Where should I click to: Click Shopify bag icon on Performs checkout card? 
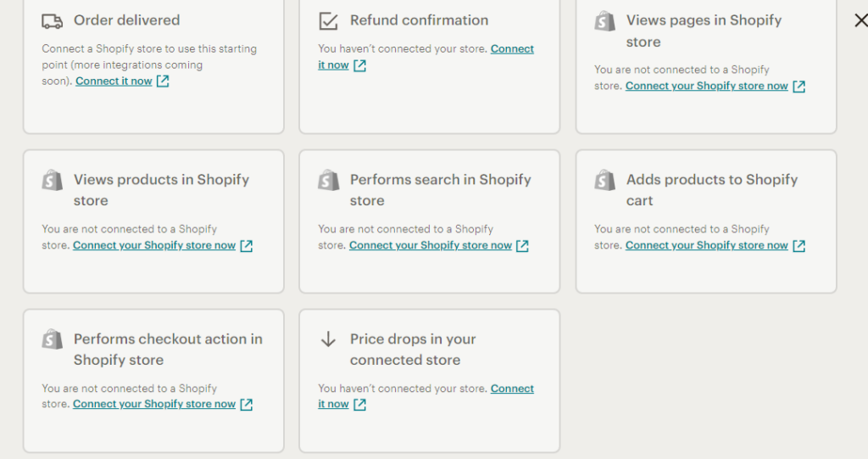pyautogui.click(x=52, y=339)
